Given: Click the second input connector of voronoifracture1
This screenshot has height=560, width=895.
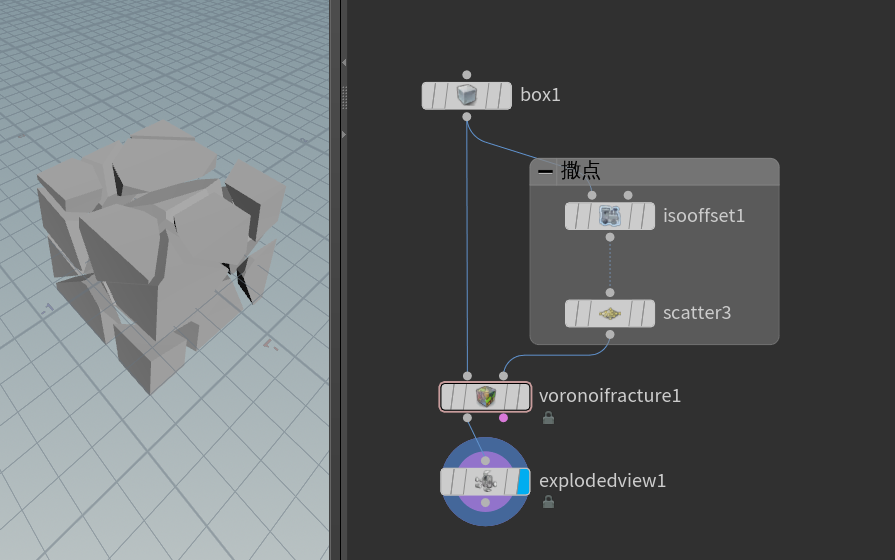Looking at the screenshot, I should coord(503,376).
